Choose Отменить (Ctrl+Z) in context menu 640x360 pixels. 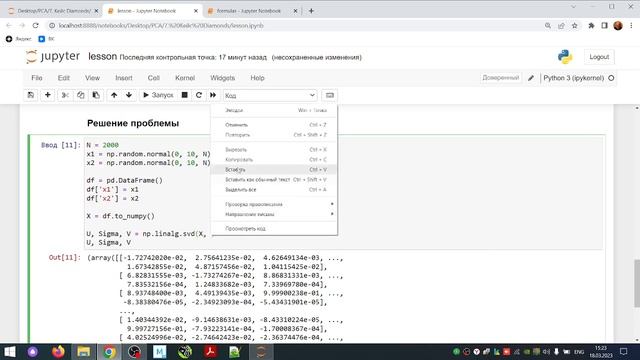(275, 125)
